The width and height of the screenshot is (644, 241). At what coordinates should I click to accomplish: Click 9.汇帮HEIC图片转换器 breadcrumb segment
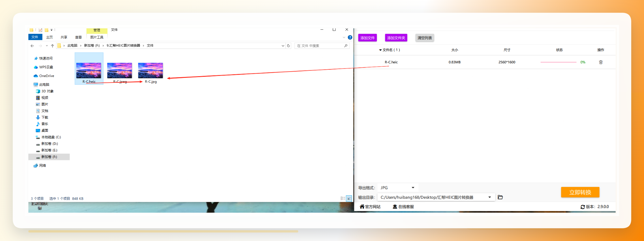point(123,46)
